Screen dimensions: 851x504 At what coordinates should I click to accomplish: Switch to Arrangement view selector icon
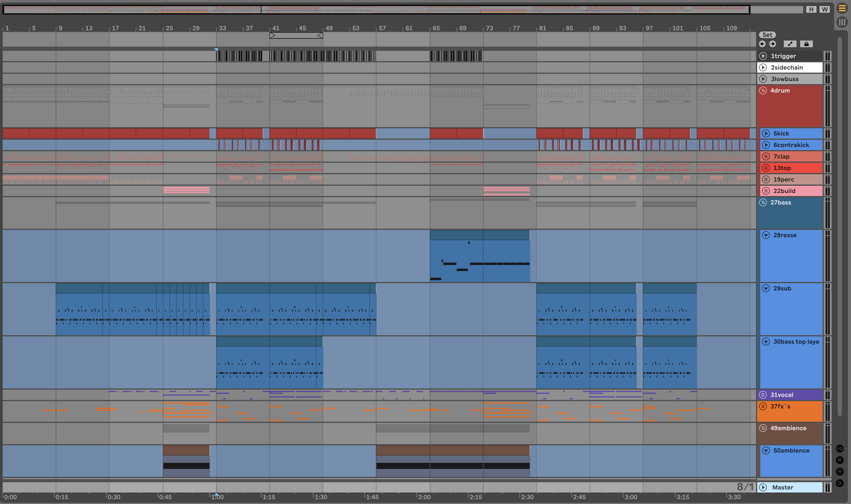(x=842, y=8)
